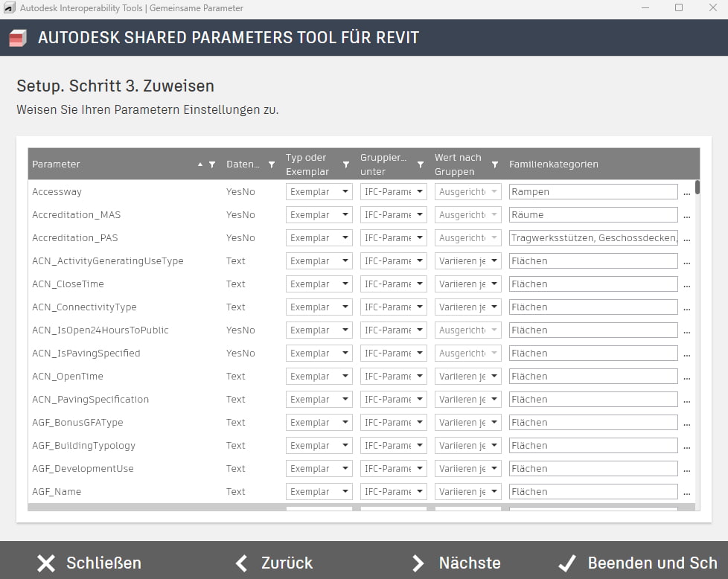Click the ellipsis button for Accreditation_MAS row
728x579 pixels.
687,217
